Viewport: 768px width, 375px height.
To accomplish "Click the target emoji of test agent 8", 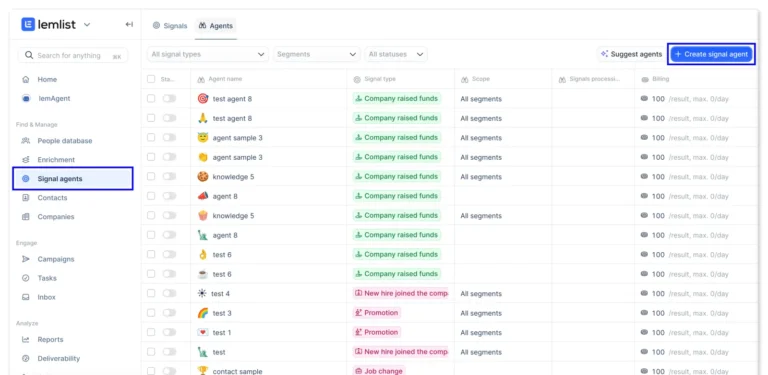I will click(x=203, y=98).
